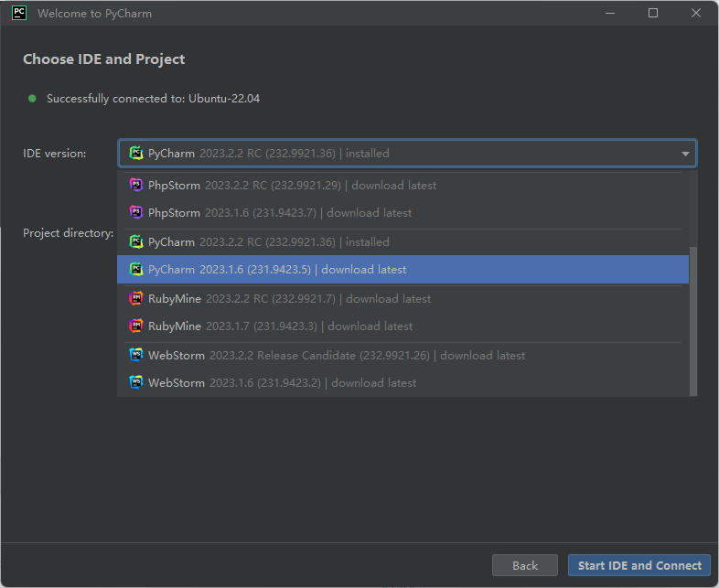Click the 'Choose IDE and Project' heading
Viewport: 719px width, 588px height.
tap(104, 59)
